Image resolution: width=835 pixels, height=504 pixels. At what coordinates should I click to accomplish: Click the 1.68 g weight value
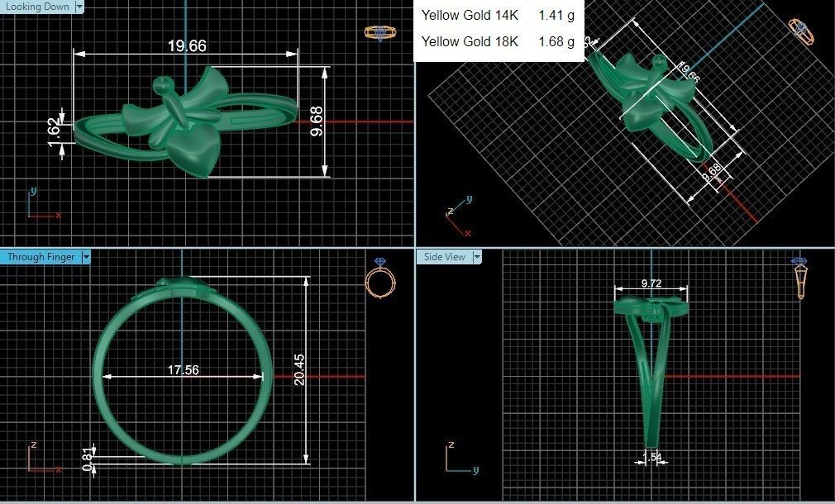coord(556,41)
